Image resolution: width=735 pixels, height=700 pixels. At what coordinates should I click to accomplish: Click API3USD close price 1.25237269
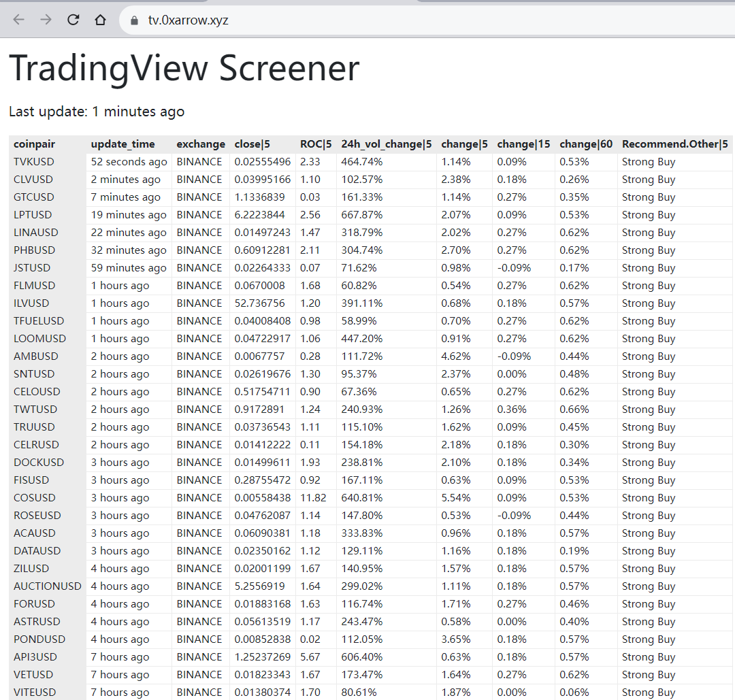pyautogui.click(x=263, y=657)
